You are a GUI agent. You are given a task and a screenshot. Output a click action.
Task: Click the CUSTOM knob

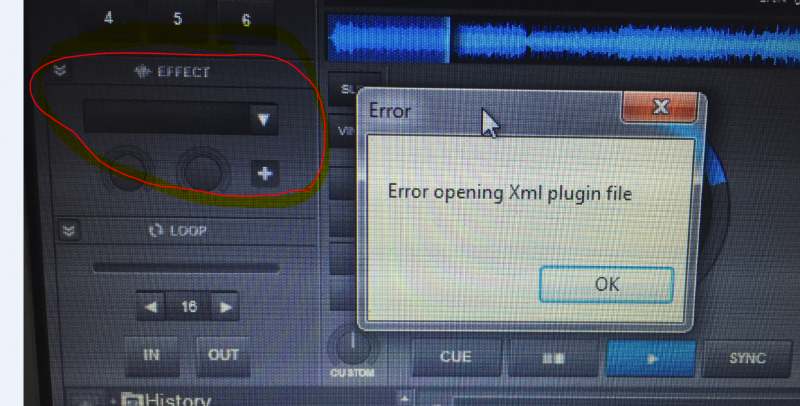pos(352,347)
